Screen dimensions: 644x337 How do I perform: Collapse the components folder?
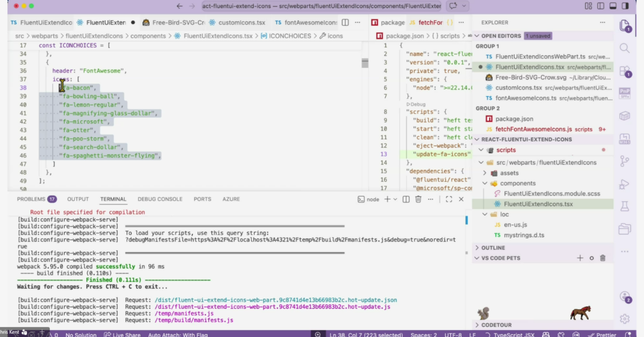pos(518,184)
